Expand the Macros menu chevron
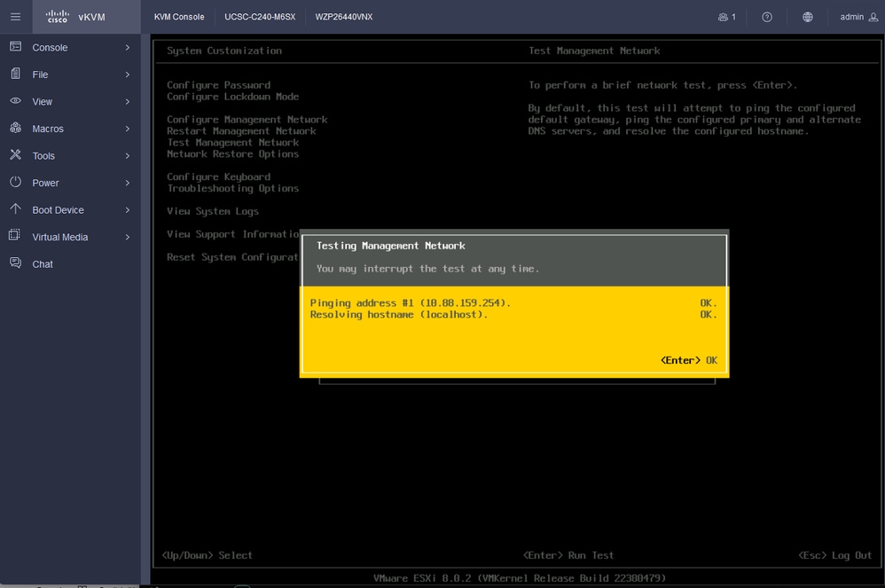The width and height of the screenshot is (885, 588). click(x=127, y=129)
